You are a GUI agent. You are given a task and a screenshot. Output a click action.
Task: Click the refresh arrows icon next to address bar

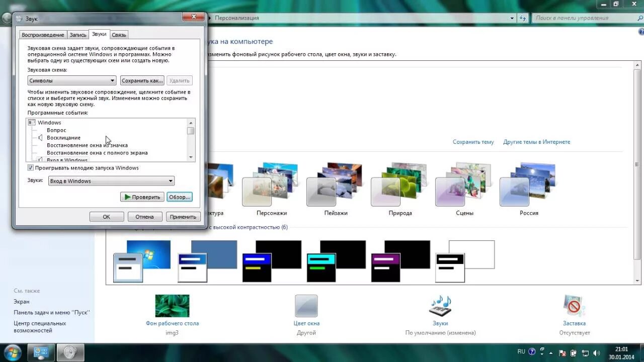(523, 18)
